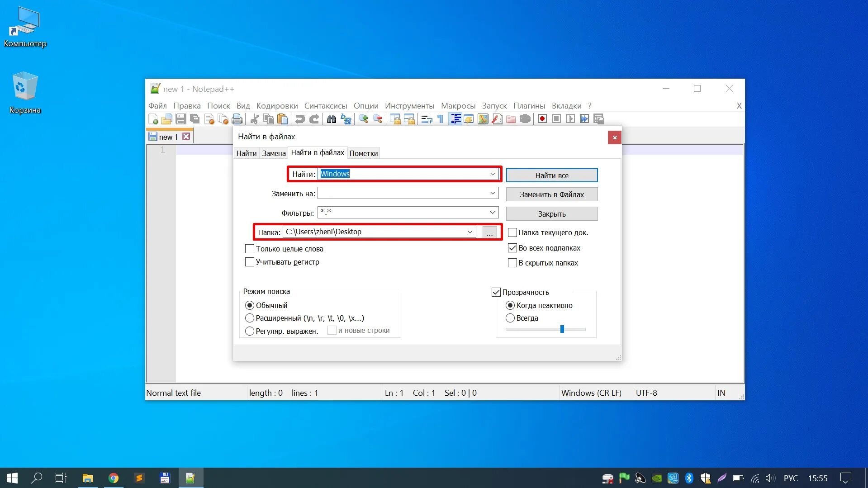The image size is (868, 488).
Task: Close the new 1 tab with red X
Action: tap(186, 137)
